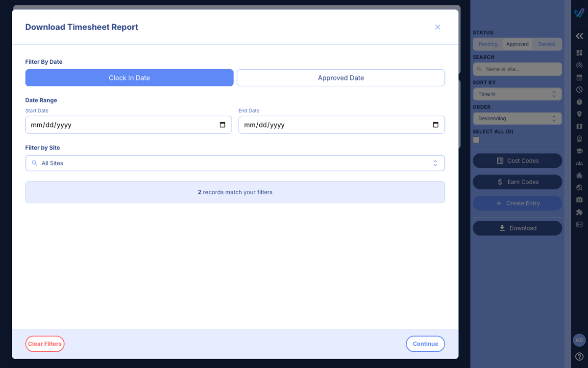Click the help question mark icon

tap(579, 357)
